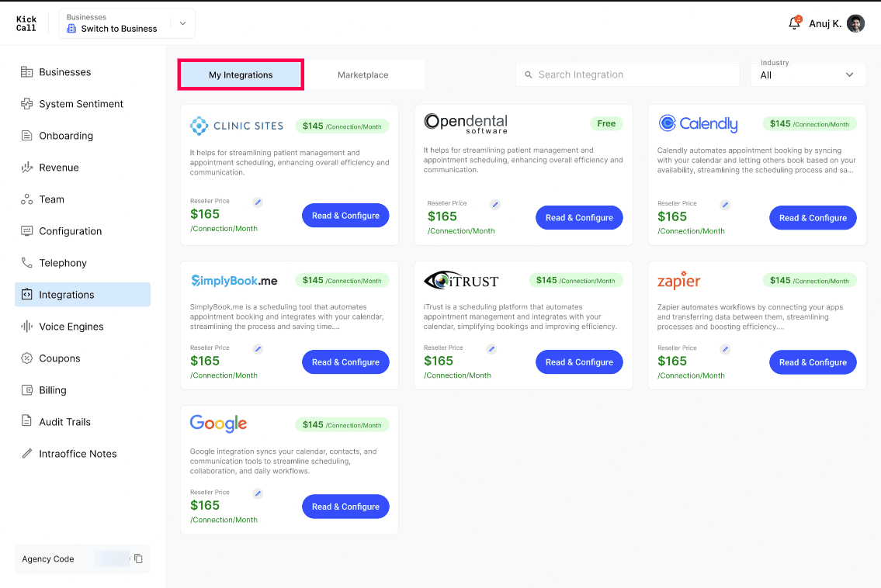Read & Configure SimplyBook.me integration
The image size is (881, 588).
pos(345,362)
